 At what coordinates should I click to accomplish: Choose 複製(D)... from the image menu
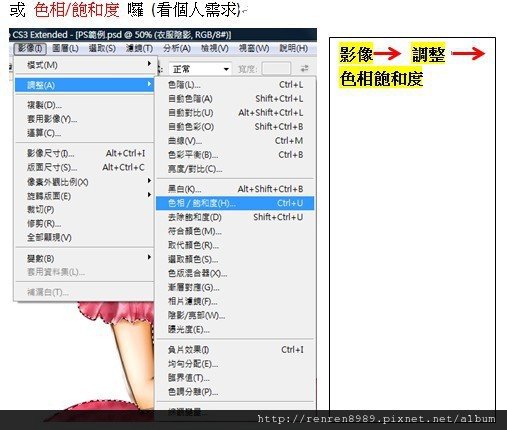[84, 105]
